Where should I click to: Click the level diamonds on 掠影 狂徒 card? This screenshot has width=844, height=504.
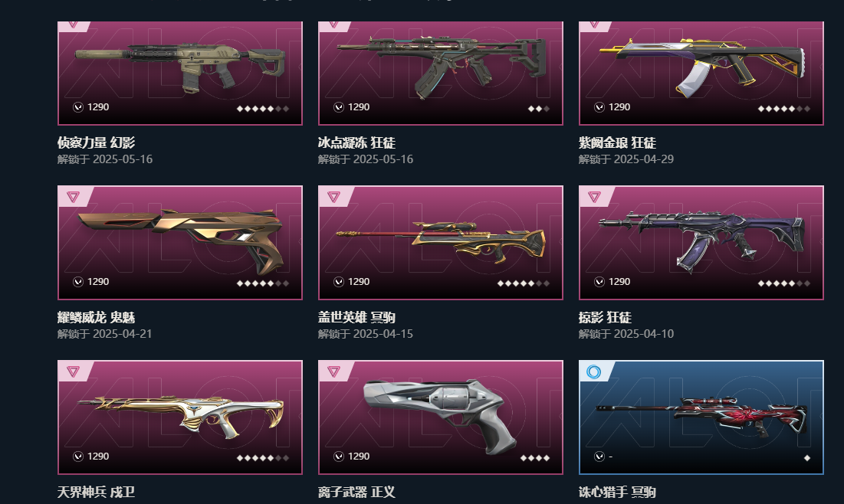[783, 283]
